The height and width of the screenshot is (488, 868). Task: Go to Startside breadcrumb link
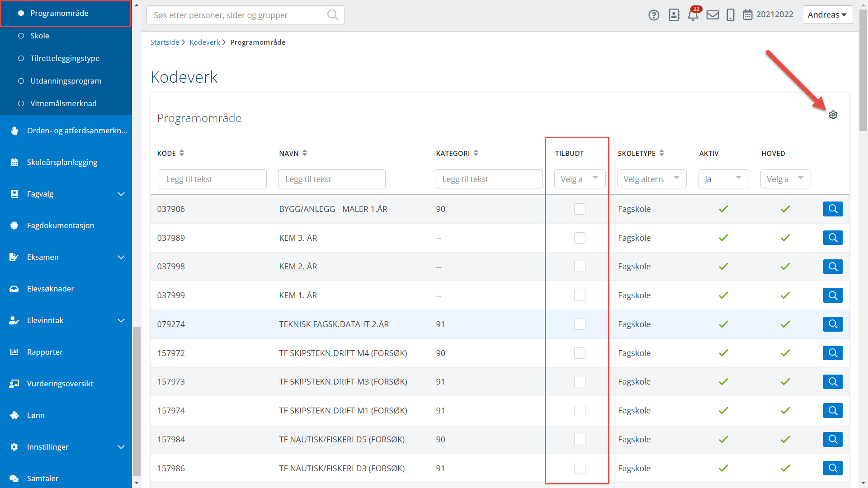165,42
